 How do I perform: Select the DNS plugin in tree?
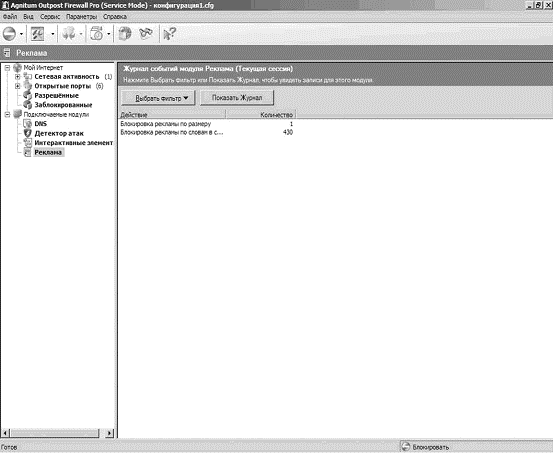click(x=41, y=124)
